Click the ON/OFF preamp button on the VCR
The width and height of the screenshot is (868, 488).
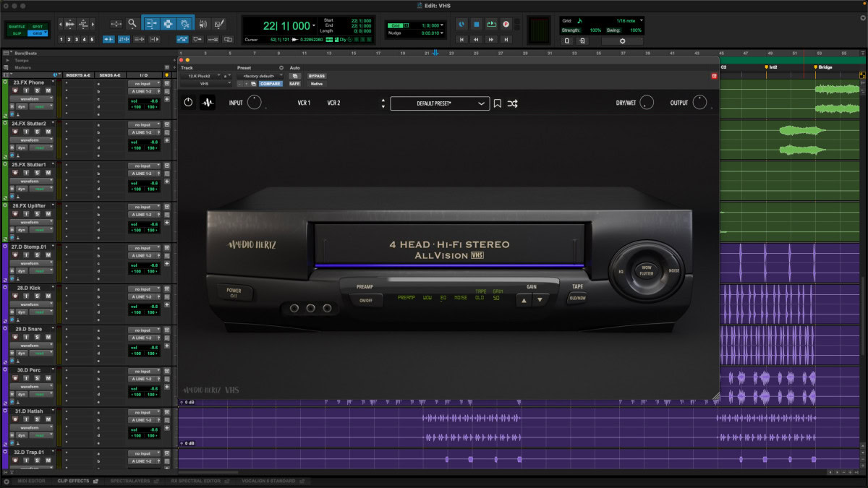pos(367,300)
